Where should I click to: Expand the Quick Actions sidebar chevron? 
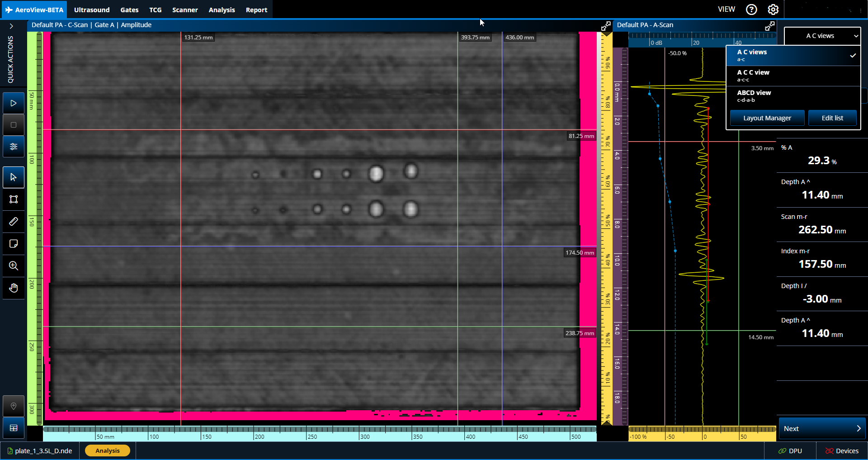tap(11, 26)
